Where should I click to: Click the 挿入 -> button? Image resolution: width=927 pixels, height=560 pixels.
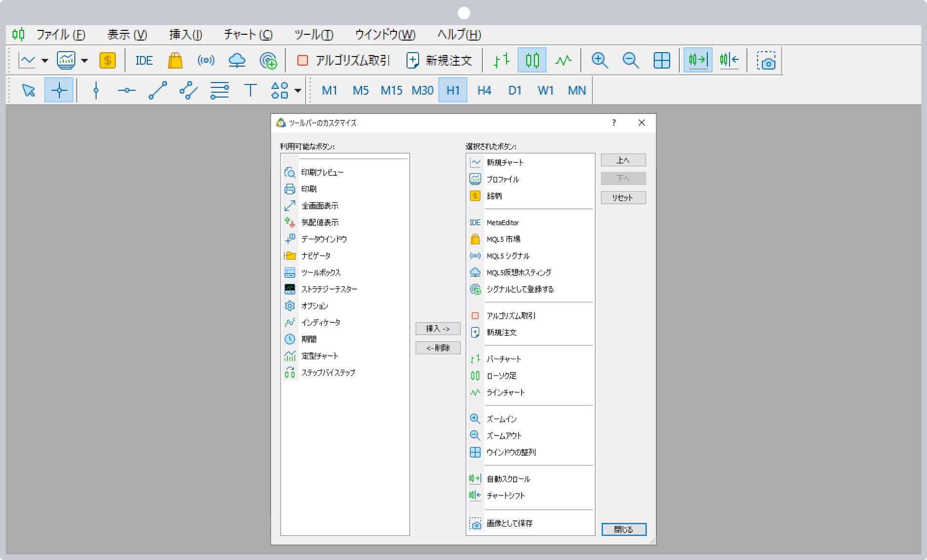[x=438, y=329]
